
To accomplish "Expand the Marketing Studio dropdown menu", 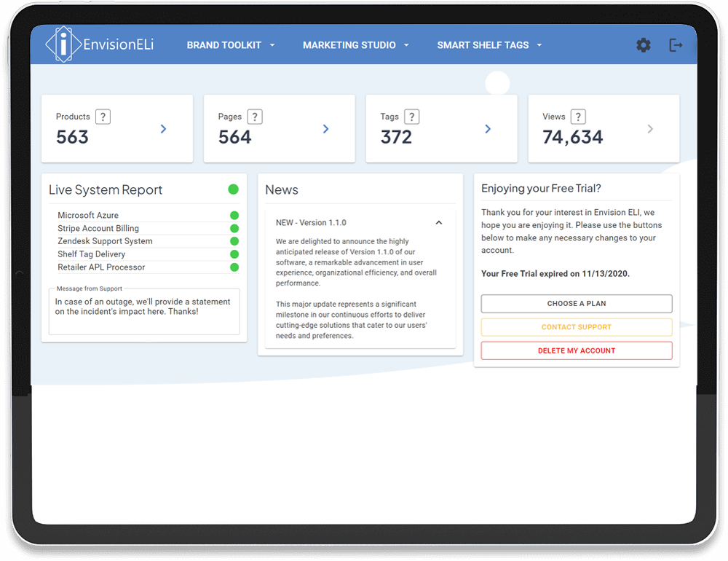I will tap(356, 45).
